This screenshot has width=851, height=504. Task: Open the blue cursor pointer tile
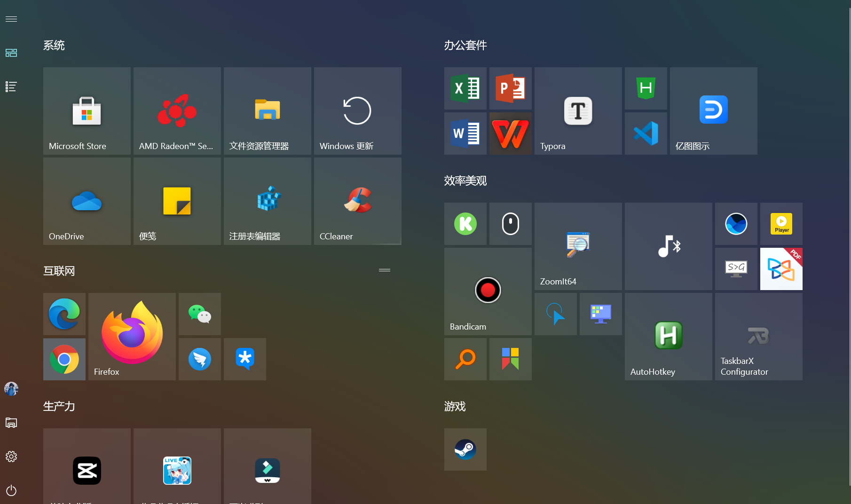[556, 314]
